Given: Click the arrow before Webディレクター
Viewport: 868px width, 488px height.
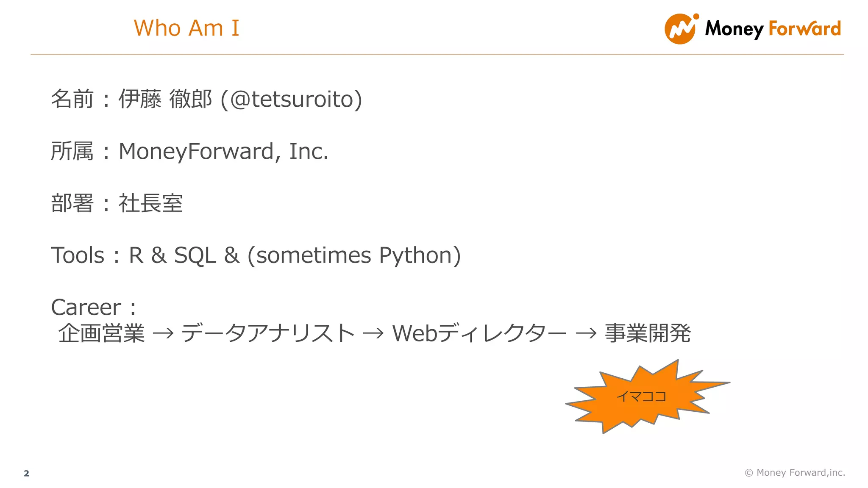Looking at the screenshot, I should (x=373, y=334).
